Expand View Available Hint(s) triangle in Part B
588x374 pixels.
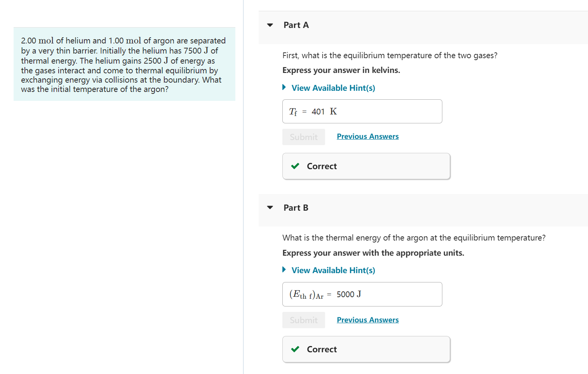coord(284,270)
